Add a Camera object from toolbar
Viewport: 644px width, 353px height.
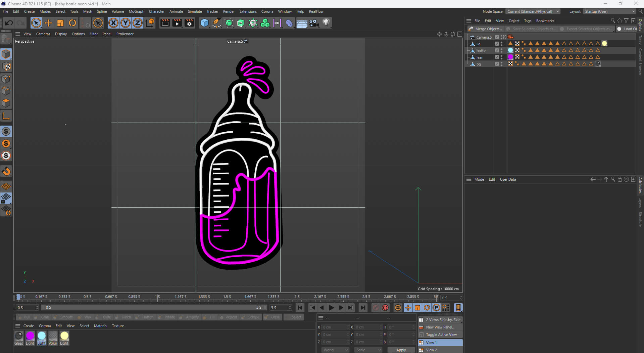[314, 23]
